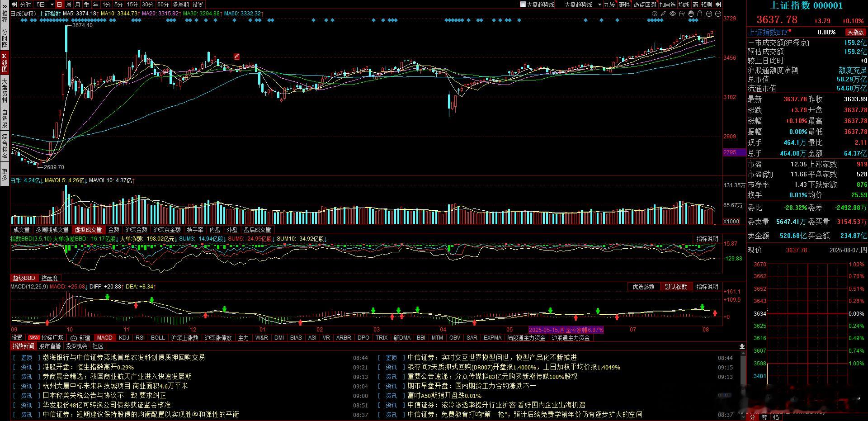Select the 沪股通主力资金 indicator tab

click(571, 338)
